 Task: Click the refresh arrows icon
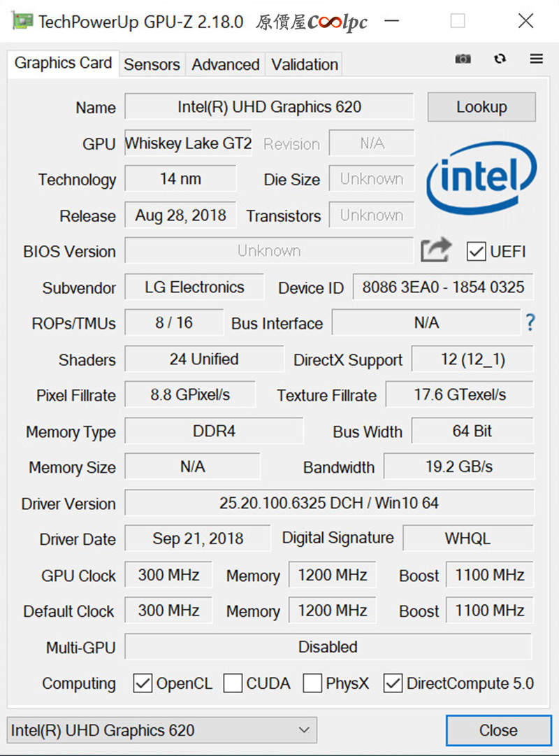pos(500,59)
